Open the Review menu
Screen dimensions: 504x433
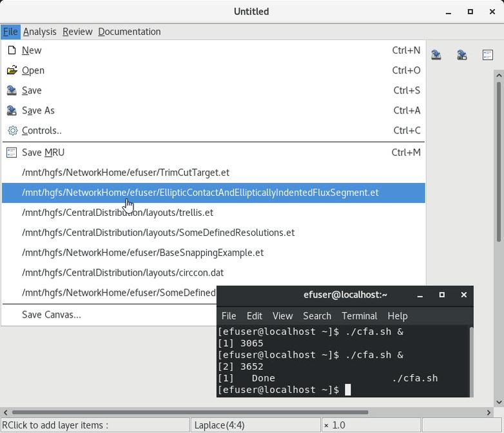click(x=77, y=32)
